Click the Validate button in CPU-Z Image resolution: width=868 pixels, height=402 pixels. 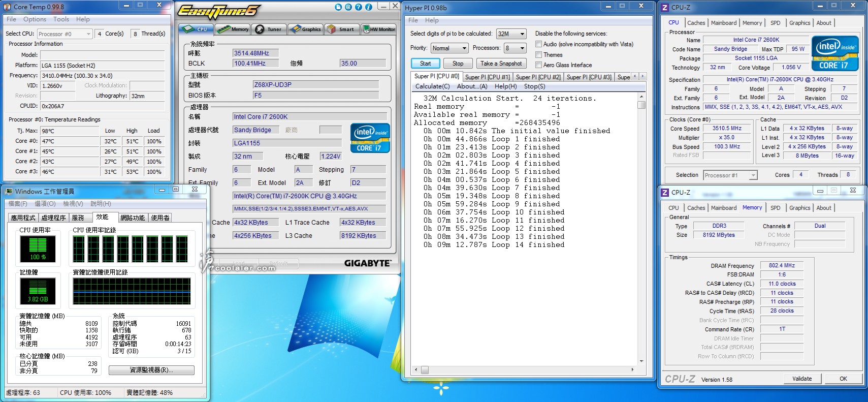pos(802,379)
